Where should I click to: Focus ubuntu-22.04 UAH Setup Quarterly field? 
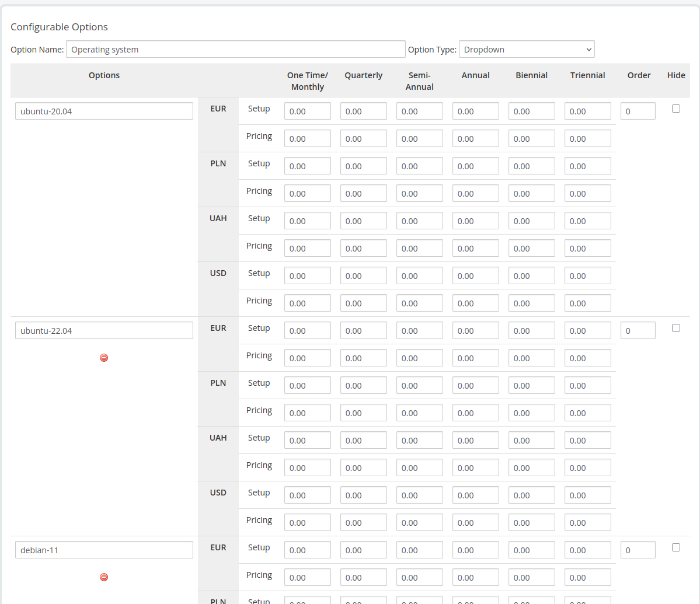364,441
